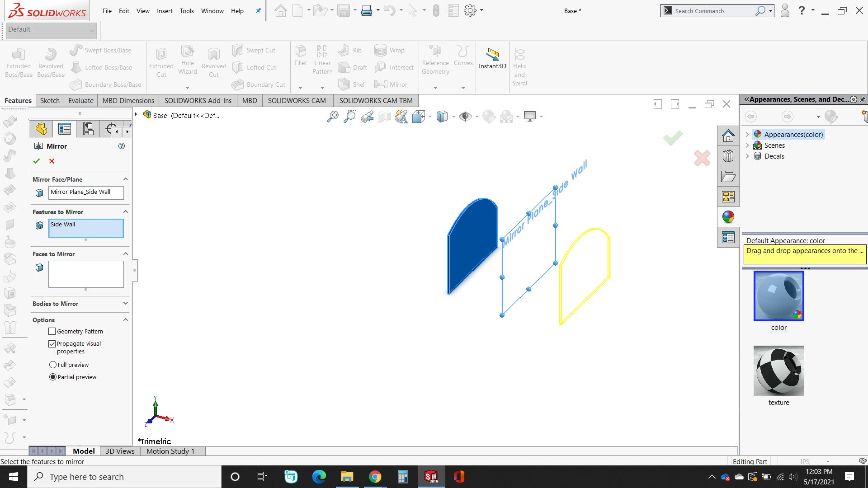Viewport: 868px width, 488px height.
Task: Click the Previous View icon
Action: tap(367, 117)
